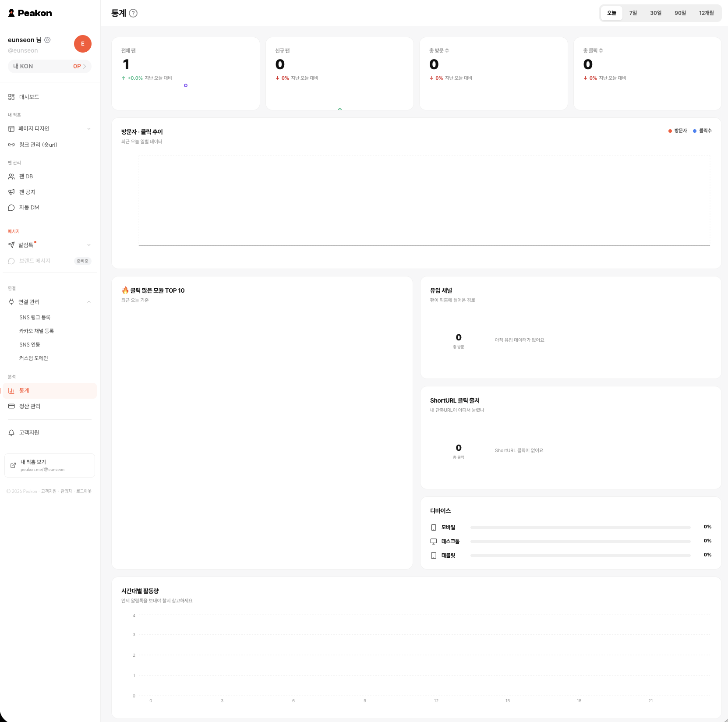
Task: Open SNS 연동 submenu item
Action: (x=30, y=345)
